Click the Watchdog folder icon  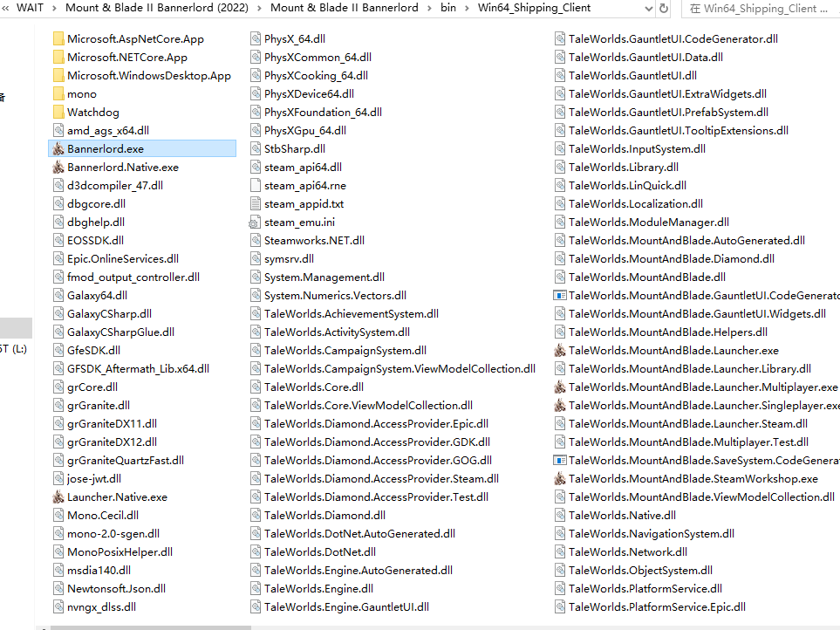(59, 112)
